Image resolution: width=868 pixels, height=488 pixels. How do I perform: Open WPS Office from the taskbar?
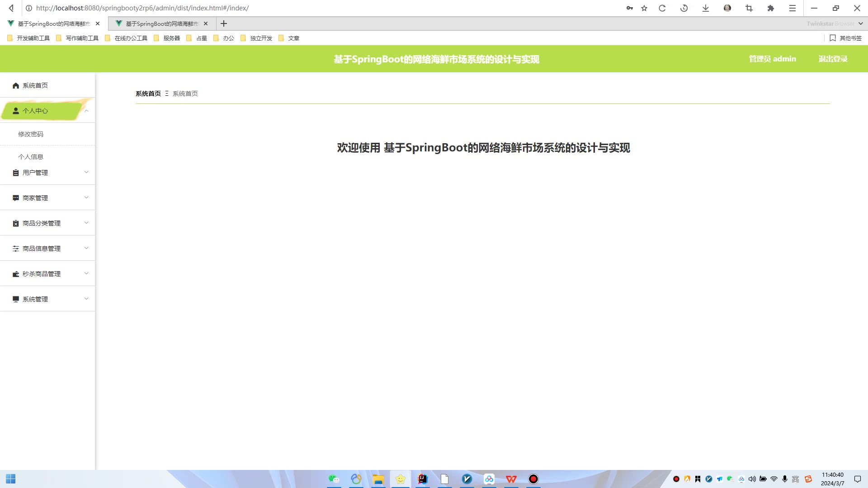click(511, 479)
